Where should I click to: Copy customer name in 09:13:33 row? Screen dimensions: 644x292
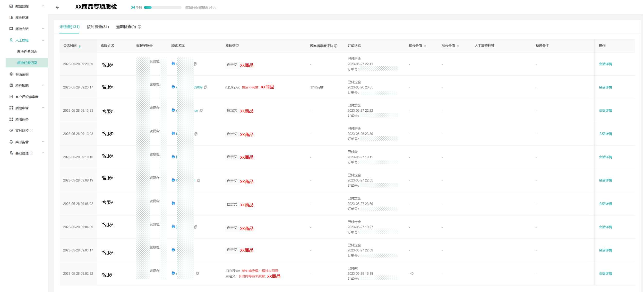[x=201, y=110]
